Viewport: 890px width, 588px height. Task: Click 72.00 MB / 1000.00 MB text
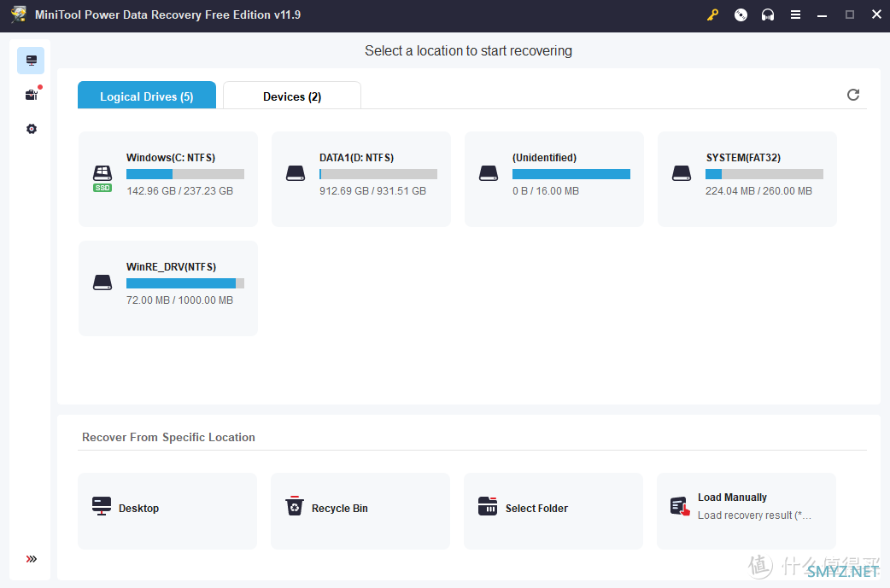pyautogui.click(x=180, y=300)
